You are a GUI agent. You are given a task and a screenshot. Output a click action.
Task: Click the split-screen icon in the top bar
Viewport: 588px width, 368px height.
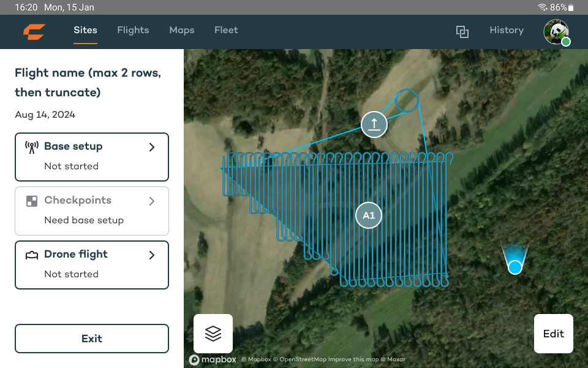pos(462,31)
